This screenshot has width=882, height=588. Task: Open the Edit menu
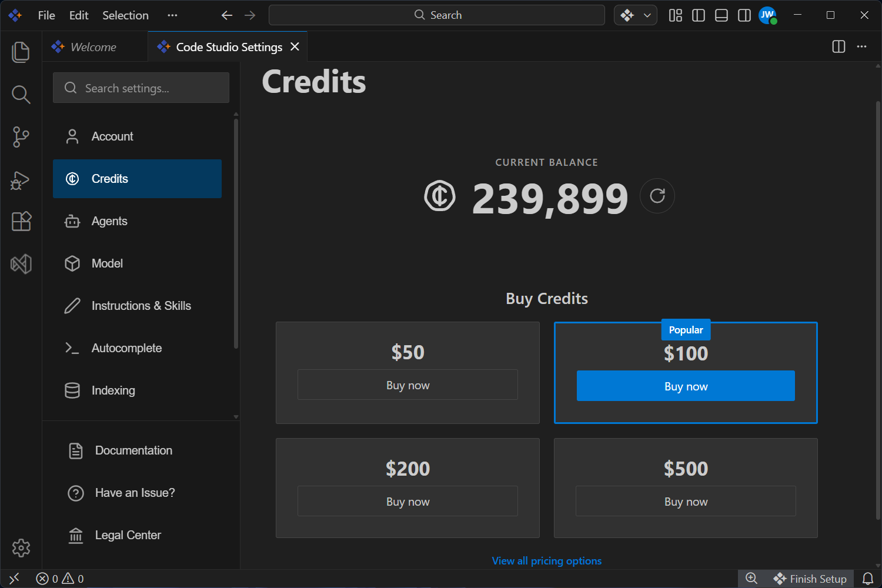click(79, 15)
